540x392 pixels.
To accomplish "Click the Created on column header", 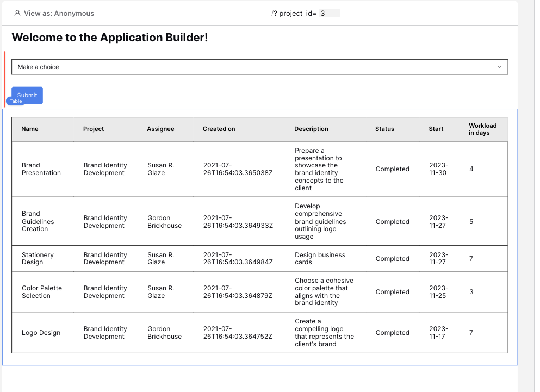I will (219, 129).
